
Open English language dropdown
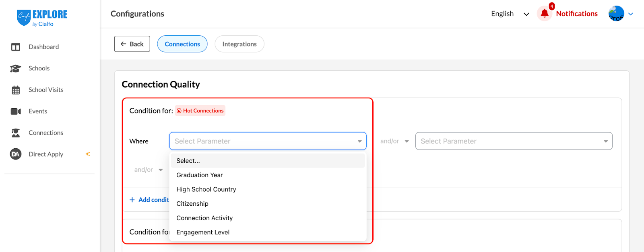pyautogui.click(x=510, y=14)
